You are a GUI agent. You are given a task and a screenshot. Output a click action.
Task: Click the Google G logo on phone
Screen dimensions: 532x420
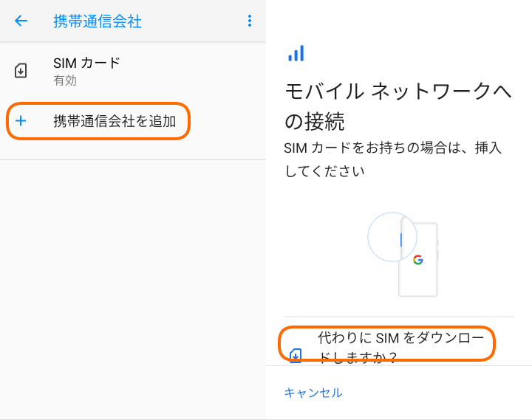(418, 260)
